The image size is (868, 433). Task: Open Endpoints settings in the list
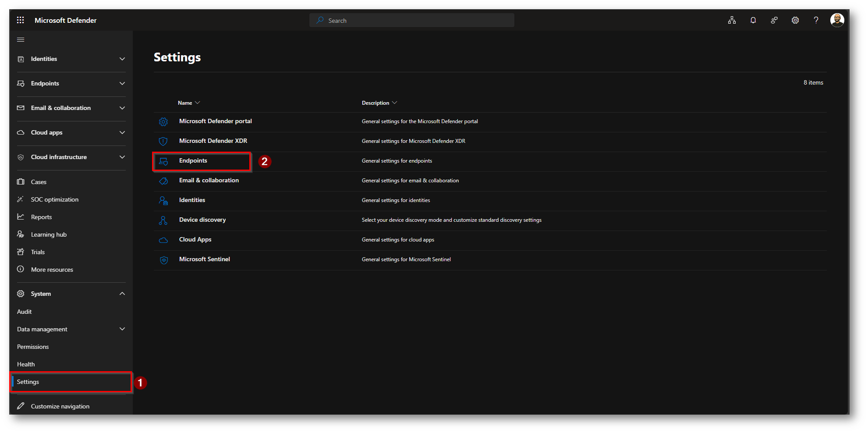[193, 161]
